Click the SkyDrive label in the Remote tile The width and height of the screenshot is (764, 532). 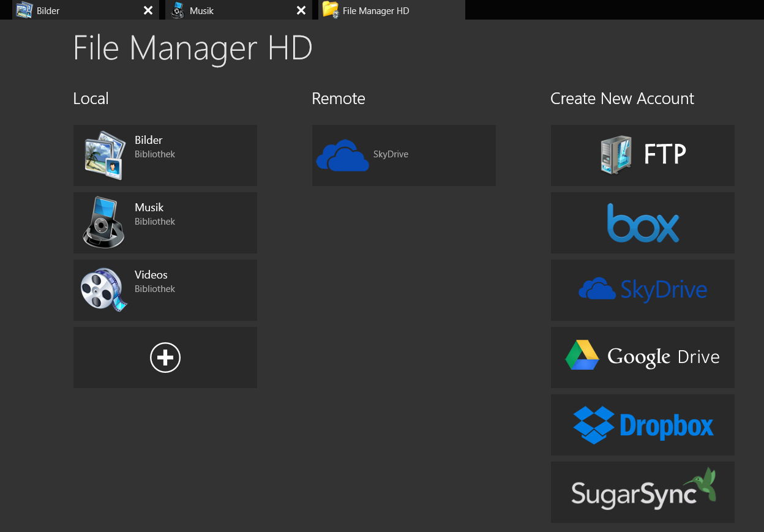(391, 154)
